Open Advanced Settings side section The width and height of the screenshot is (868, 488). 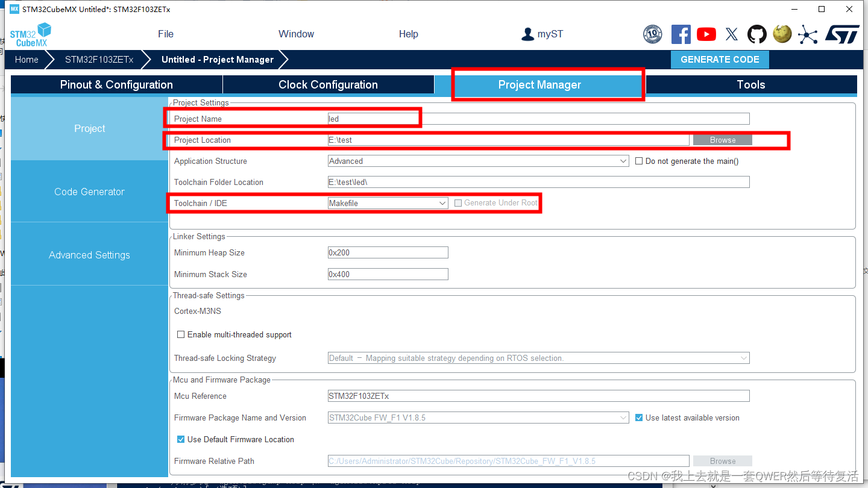[89, 255]
